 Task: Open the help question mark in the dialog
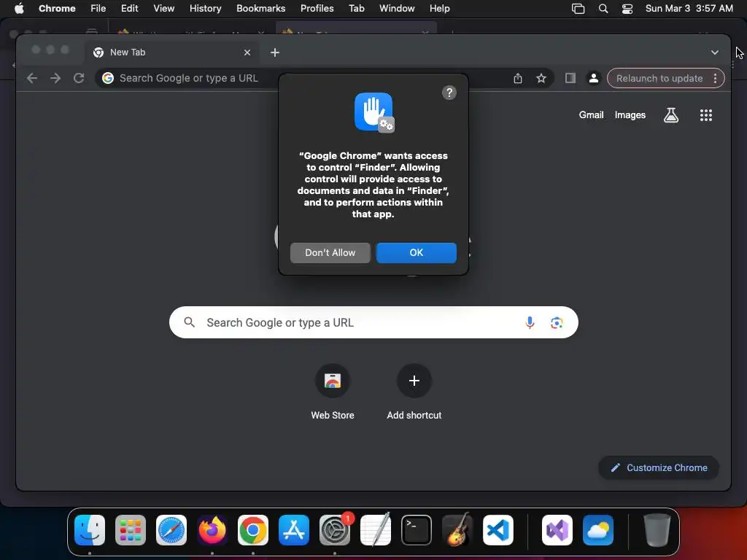click(x=449, y=93)
